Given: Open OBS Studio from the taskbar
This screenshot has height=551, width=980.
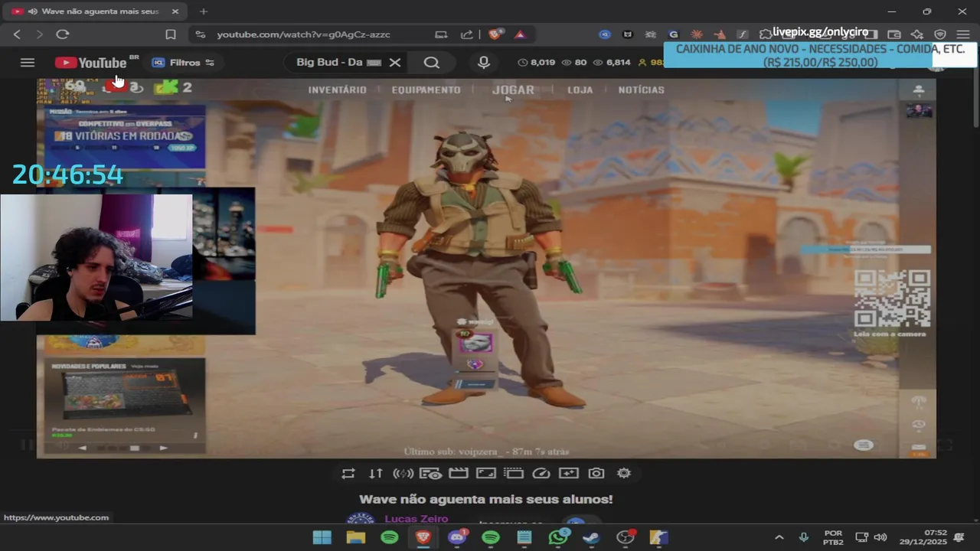Looking at the screenshot, I should click(626, 537).
